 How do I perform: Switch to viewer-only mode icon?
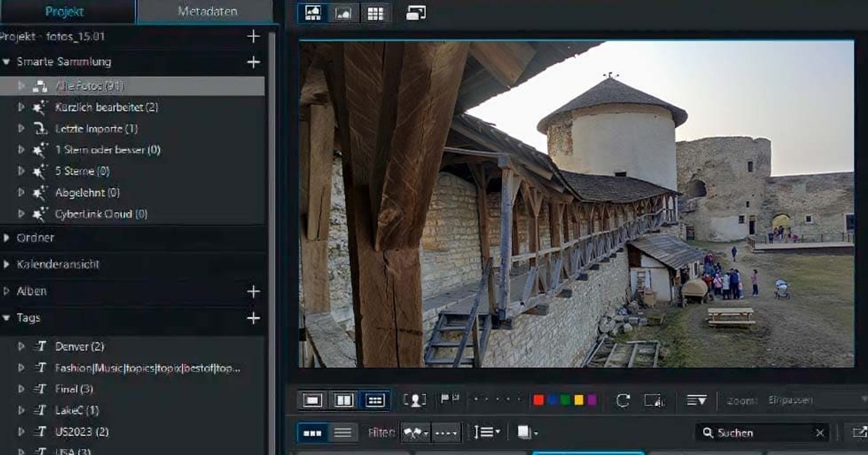pos(343,13)
